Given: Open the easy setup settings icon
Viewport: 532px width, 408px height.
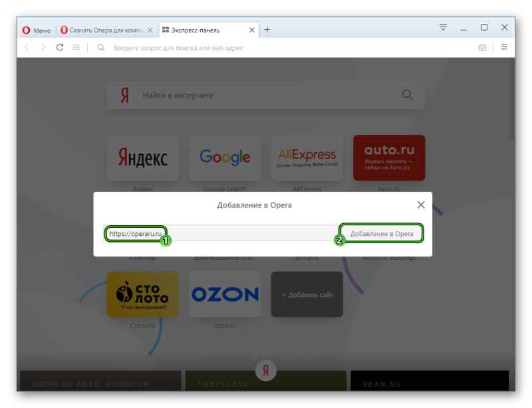Looking at the screenshot, I should [504, 47].
